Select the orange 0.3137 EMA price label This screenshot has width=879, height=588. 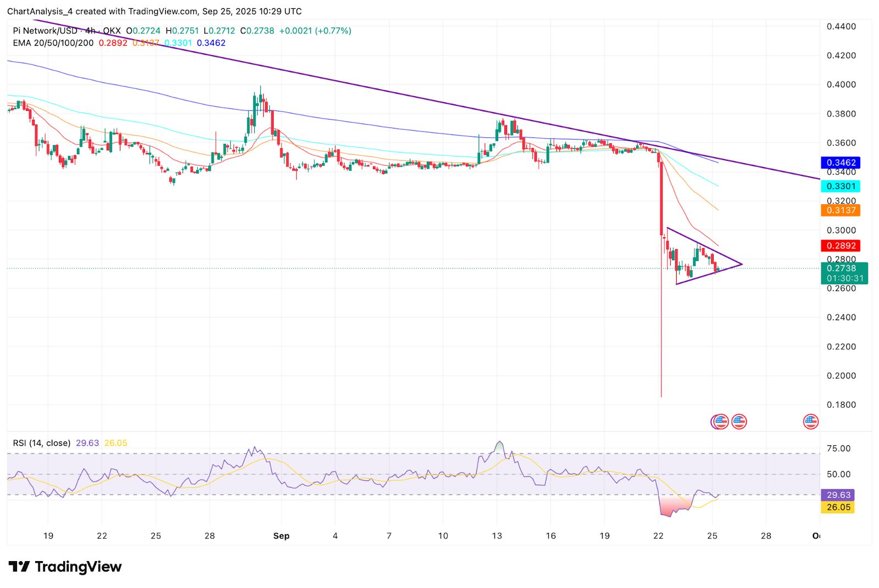841,210
